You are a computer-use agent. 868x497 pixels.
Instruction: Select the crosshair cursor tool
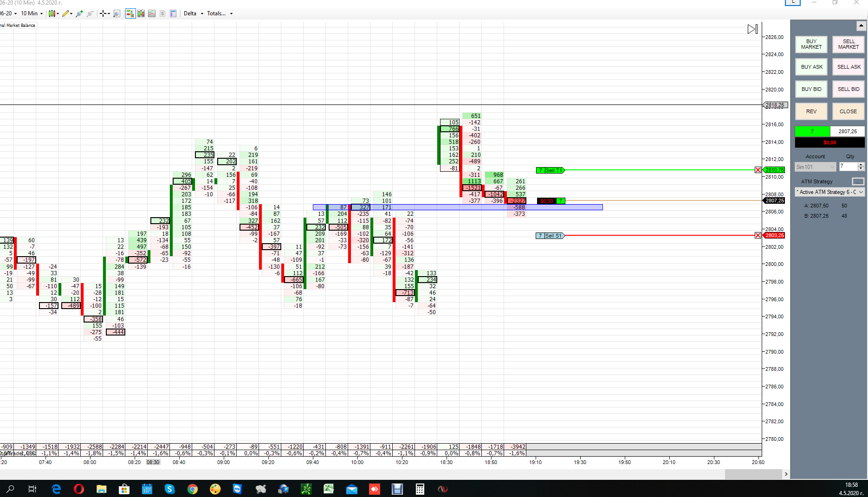[103, 13]
